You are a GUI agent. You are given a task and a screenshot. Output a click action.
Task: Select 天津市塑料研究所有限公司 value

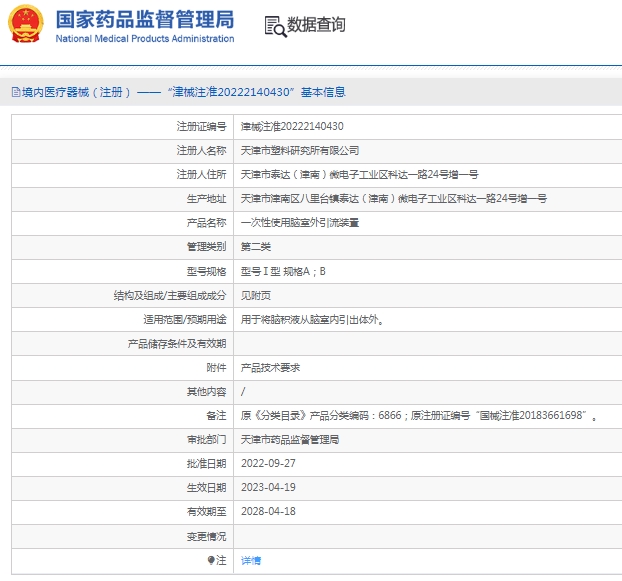(300, 151)
